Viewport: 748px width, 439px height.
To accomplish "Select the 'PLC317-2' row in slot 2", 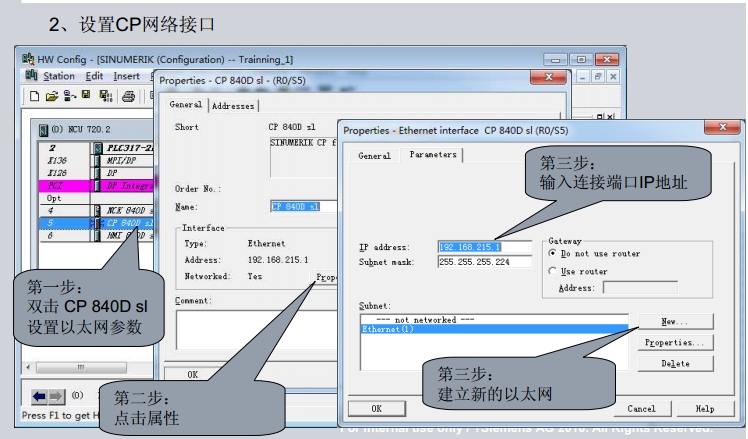I will (x=96, y=148).
